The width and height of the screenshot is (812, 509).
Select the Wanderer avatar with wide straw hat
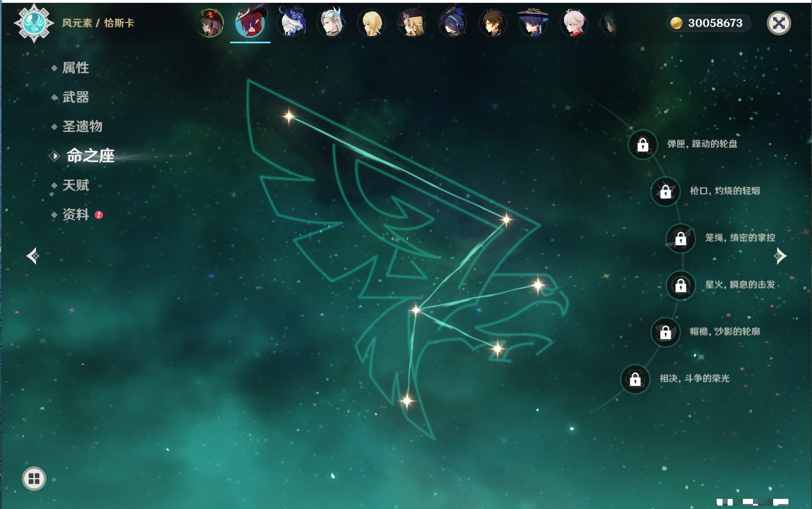tap(533, 23)
